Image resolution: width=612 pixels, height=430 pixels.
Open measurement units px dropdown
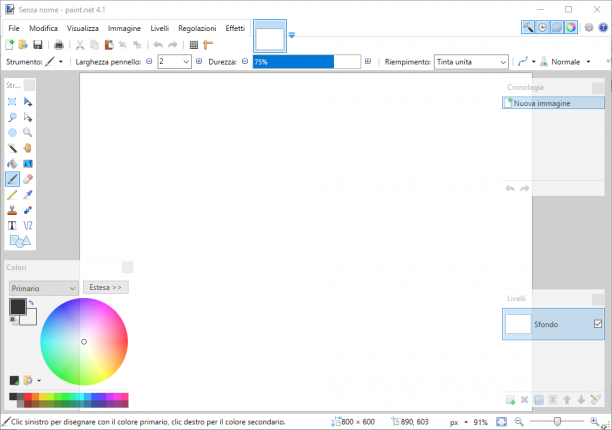tap(458, 422)
